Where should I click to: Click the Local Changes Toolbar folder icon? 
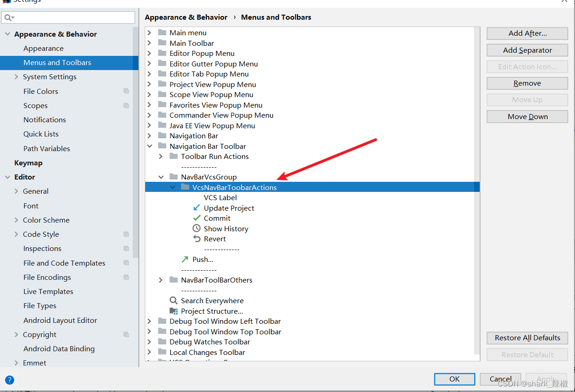click(162, 352)
